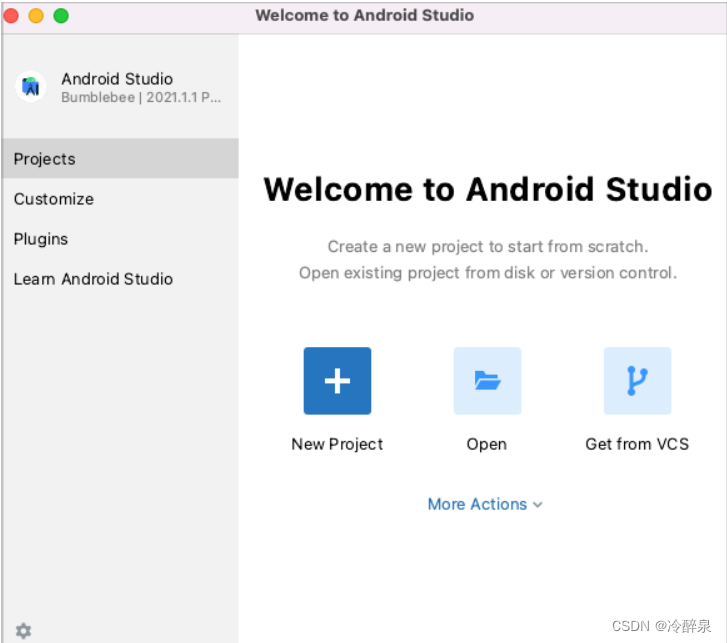Viewport: 727px width, 643px height.
Task: Select the Projects tab in sidebar
Action: click(120, 159)
